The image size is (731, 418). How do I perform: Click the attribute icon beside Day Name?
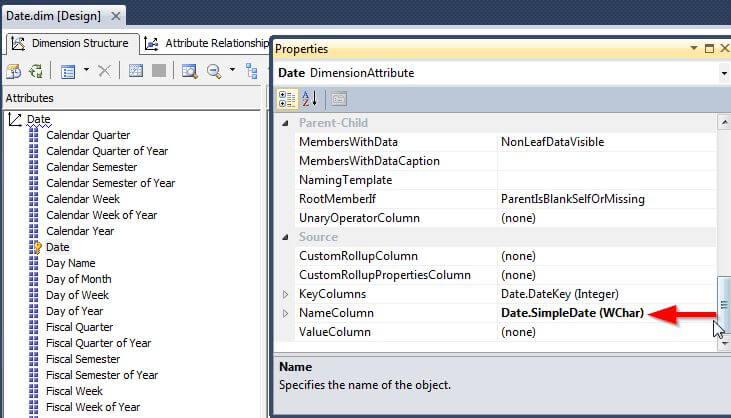point(34,263)
